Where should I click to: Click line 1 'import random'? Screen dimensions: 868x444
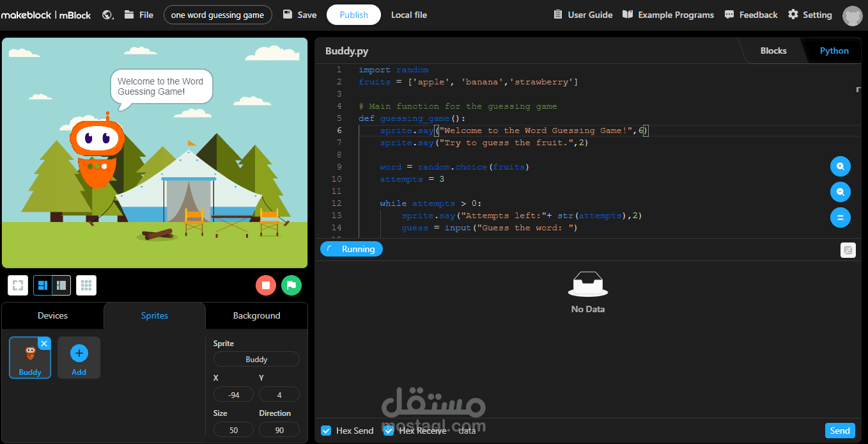[x=394, y=70]
